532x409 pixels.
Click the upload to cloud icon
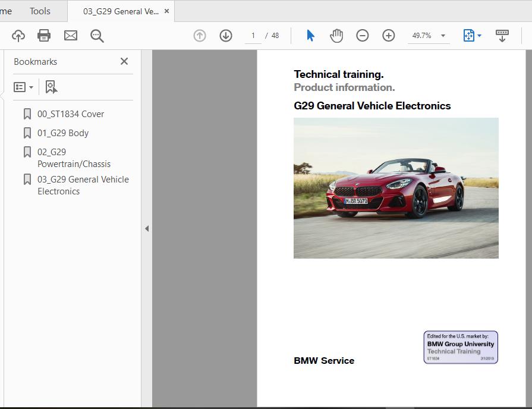pos(18,36)
